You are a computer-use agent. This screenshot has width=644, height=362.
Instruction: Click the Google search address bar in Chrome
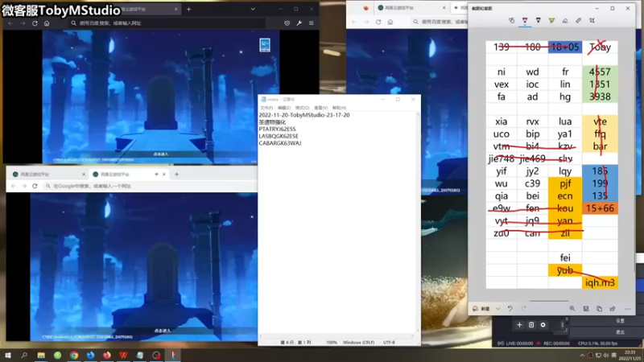(x=150, y=186)
